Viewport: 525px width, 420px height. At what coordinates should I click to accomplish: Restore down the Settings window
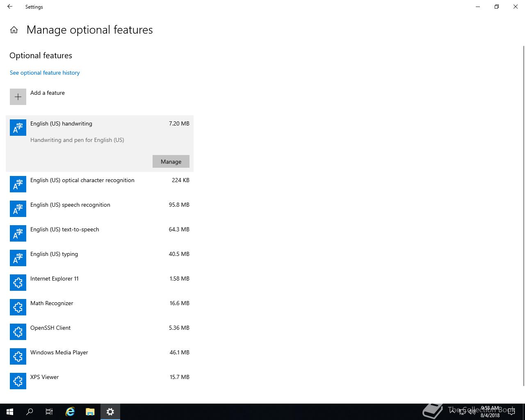497,7
